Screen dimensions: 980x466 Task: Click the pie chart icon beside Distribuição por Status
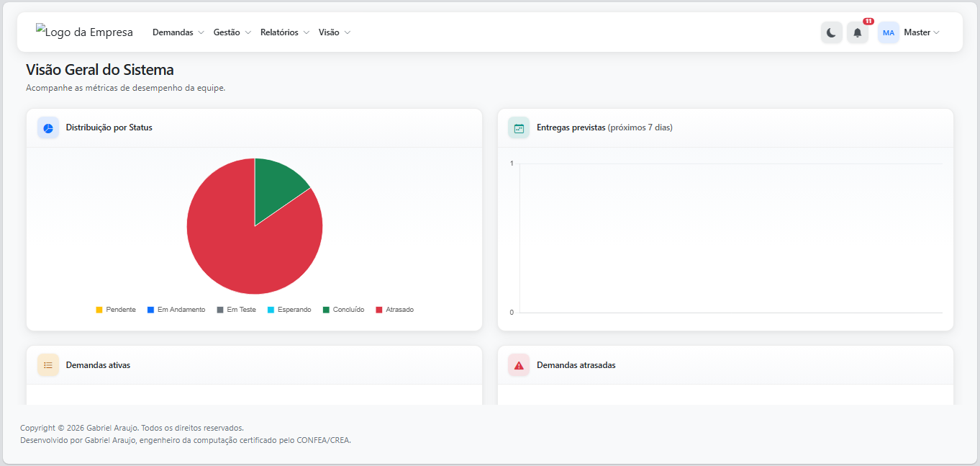pyautogui.click(x=48, y=127)
